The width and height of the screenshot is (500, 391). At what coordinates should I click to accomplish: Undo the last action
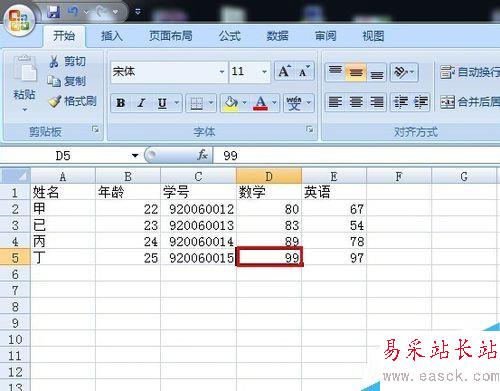[x=73, y=12]
